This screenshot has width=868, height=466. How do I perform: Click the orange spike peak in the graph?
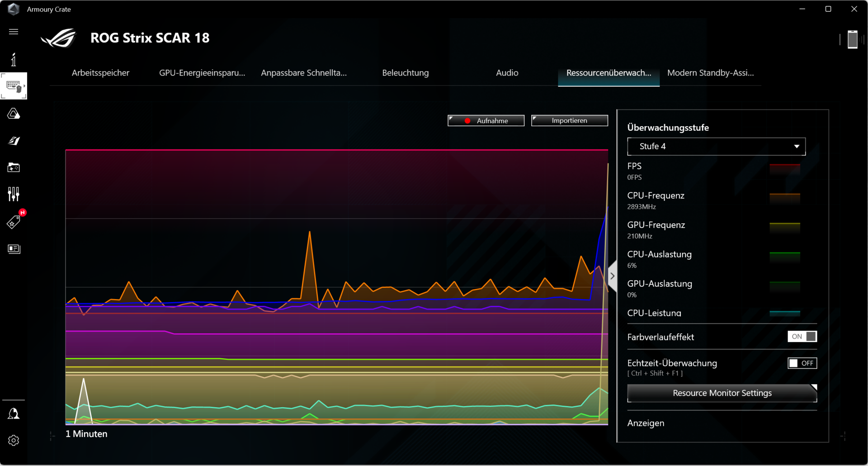point(310,232)
